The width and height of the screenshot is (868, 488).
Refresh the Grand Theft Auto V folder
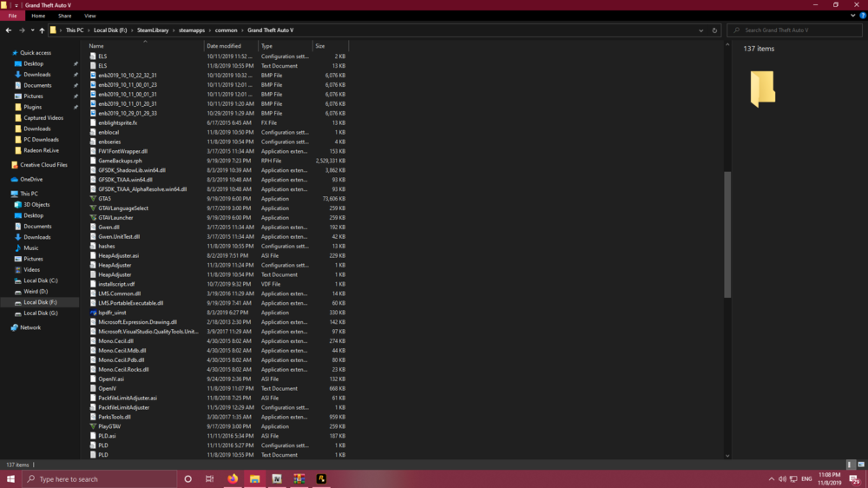click(714, 30)
